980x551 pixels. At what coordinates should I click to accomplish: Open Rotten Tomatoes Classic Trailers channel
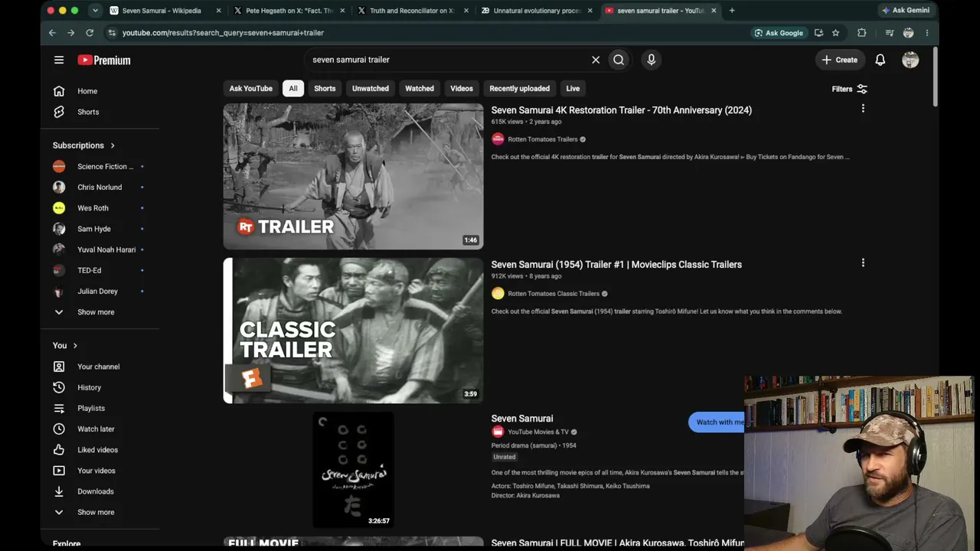(554, 294)
